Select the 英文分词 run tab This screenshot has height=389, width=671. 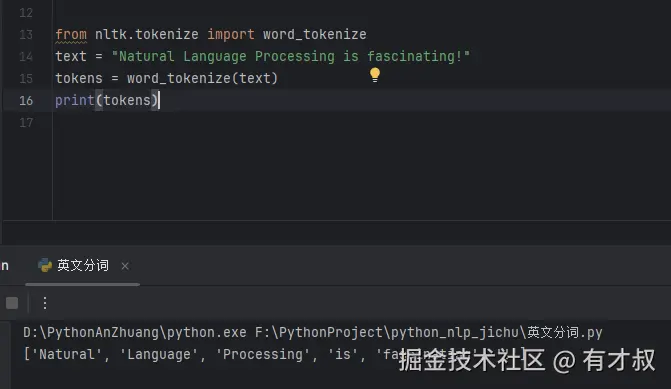(x=83, y=265)
